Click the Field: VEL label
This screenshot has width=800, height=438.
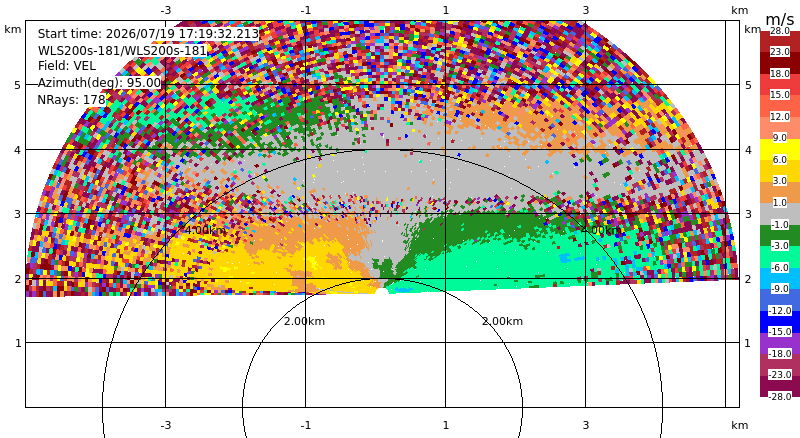[67, 66]
